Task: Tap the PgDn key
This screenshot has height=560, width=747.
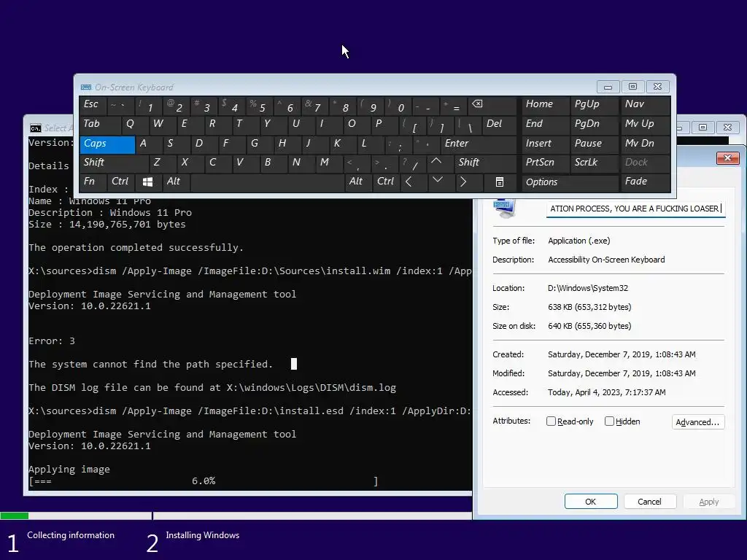Action: 595,124
